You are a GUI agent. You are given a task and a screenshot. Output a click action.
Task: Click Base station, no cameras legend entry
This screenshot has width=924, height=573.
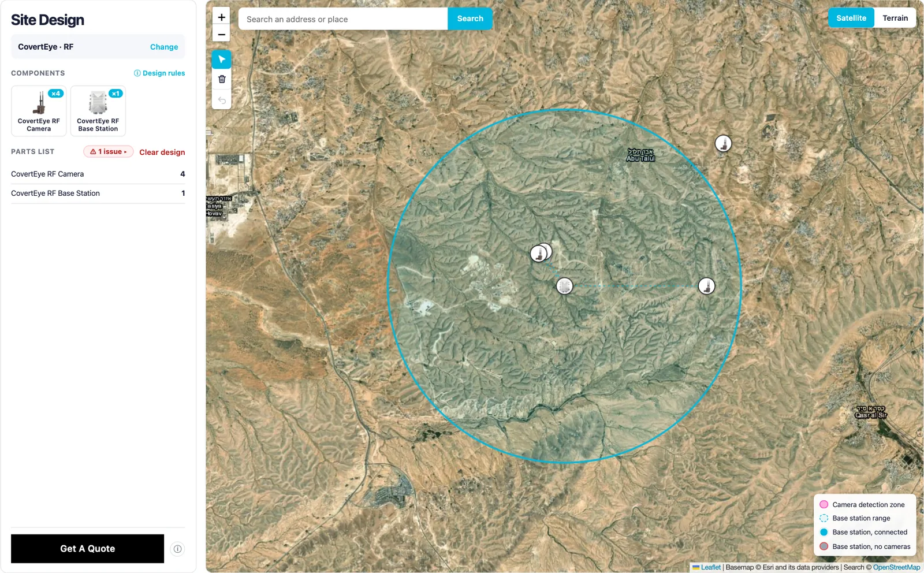tap(865, 546)
